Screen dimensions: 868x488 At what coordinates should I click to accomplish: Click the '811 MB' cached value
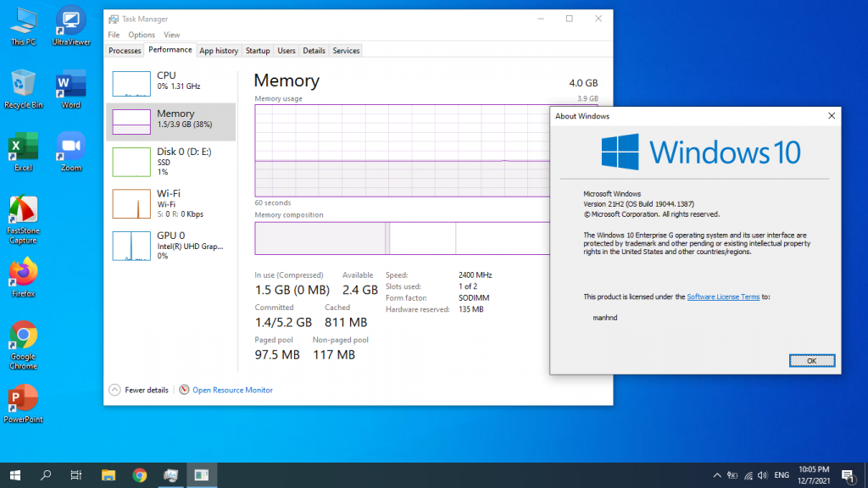pyautogui.click(x=346, y=322)
